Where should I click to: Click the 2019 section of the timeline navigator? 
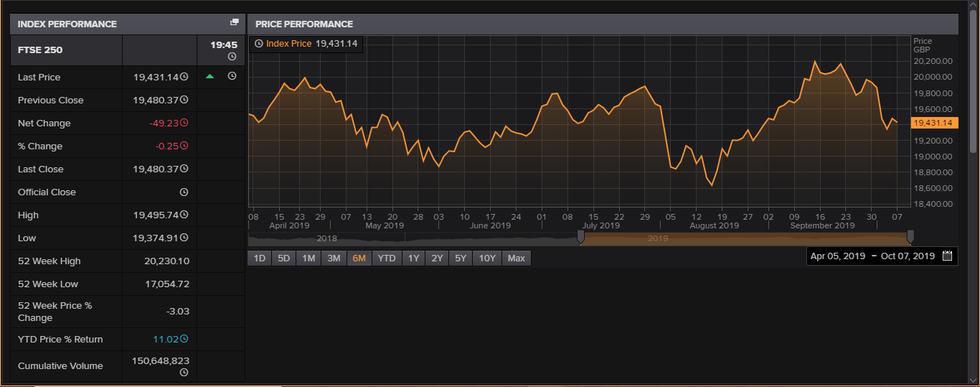point(658,238)
